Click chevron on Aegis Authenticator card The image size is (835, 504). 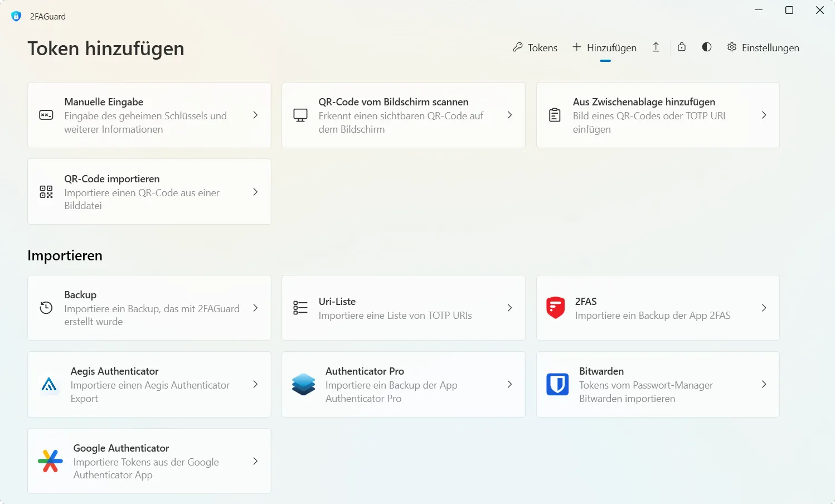click(x=255, y=384)
